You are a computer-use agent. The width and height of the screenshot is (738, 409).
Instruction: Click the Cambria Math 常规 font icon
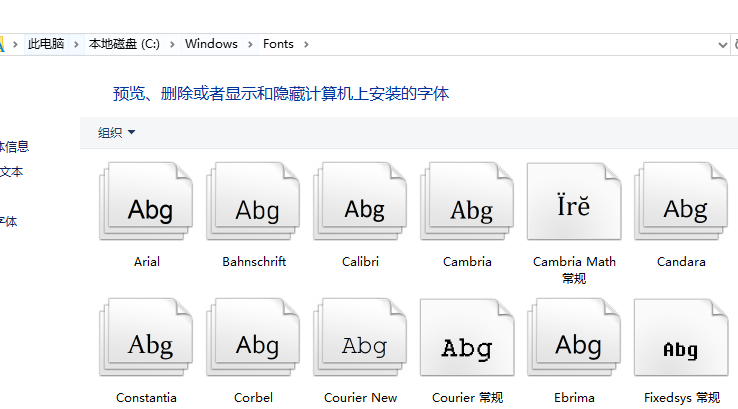click(x=574, y=203)
